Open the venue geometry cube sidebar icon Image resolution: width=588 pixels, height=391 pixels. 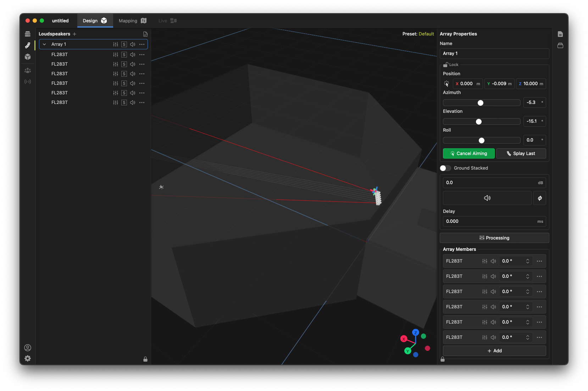[28, 57]
